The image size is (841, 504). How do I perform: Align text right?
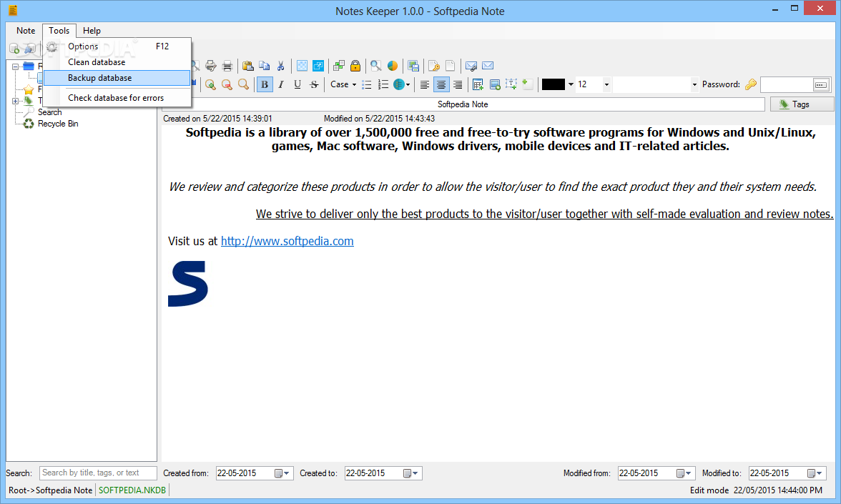coord(458,84)
